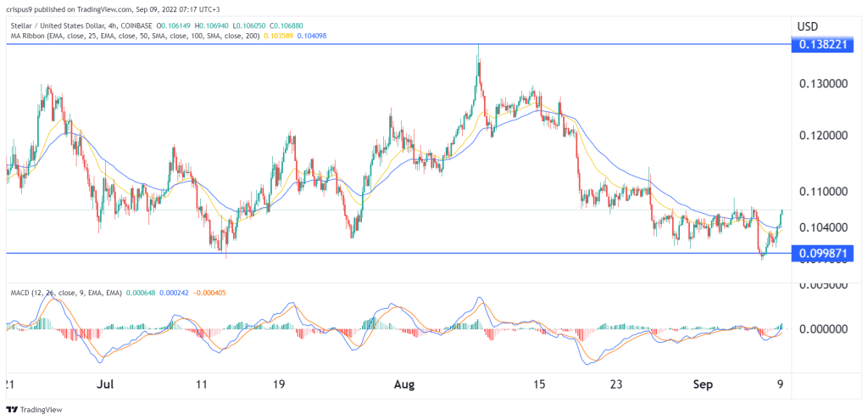Select the upper horizontal line at 0.138221
Screen dimensions: 868x420
coord(398,44)
